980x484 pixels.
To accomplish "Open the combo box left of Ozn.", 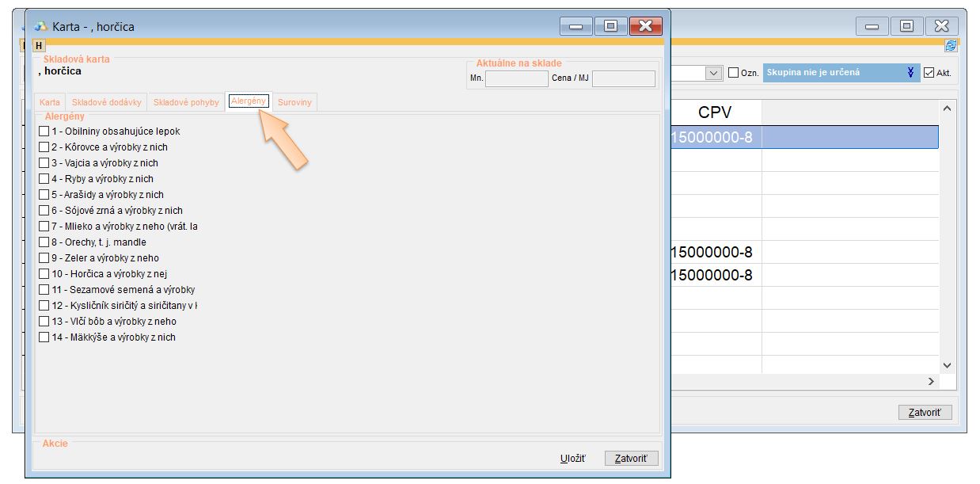I will (713, 73).
